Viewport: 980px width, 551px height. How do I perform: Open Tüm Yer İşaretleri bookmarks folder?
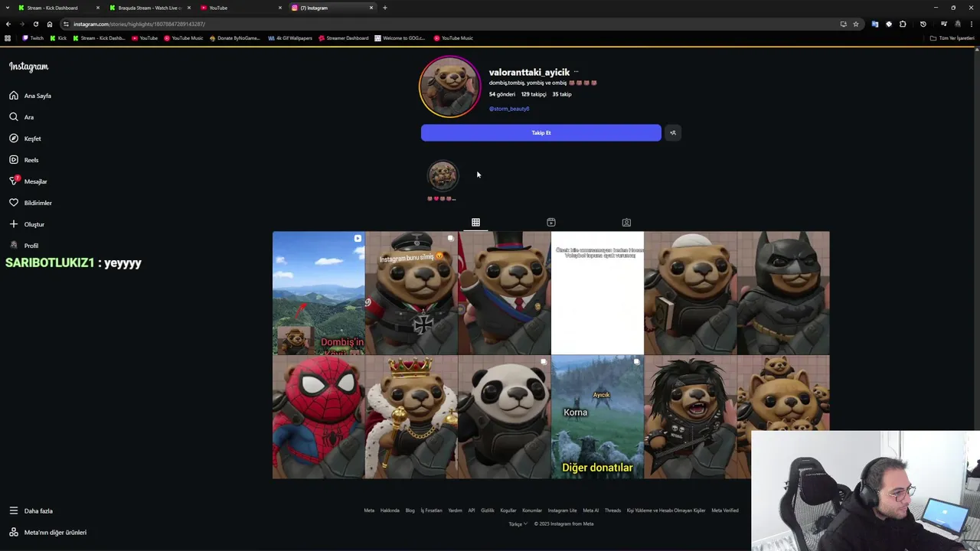click(x=952, y=38)
